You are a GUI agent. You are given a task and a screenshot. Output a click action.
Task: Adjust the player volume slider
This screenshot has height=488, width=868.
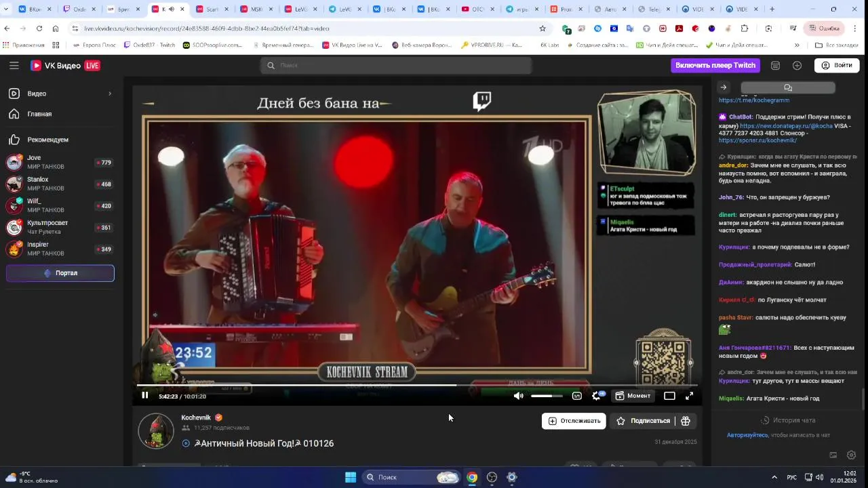tap(547, 396)
